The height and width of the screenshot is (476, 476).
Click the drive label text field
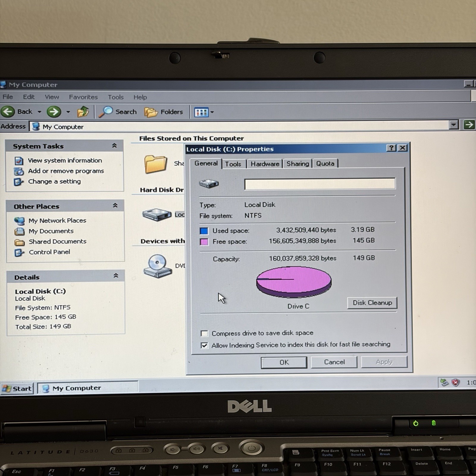click(320, 184)
